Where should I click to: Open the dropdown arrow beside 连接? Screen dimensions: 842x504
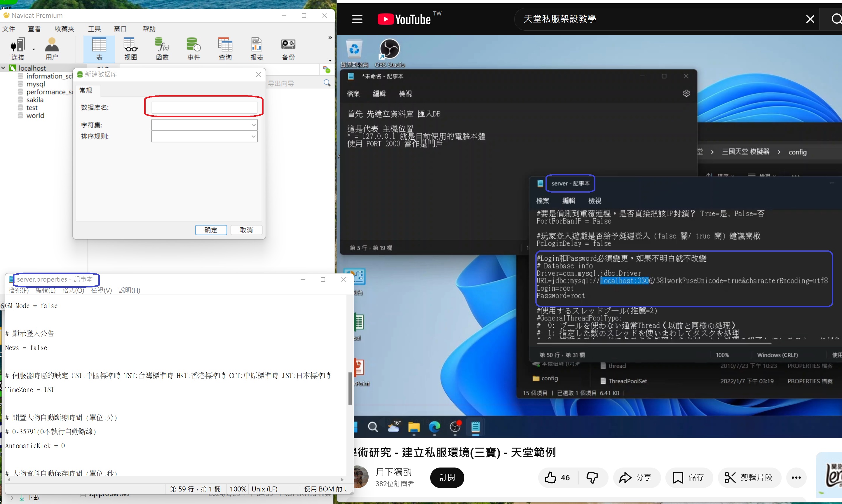coord(34,49)
